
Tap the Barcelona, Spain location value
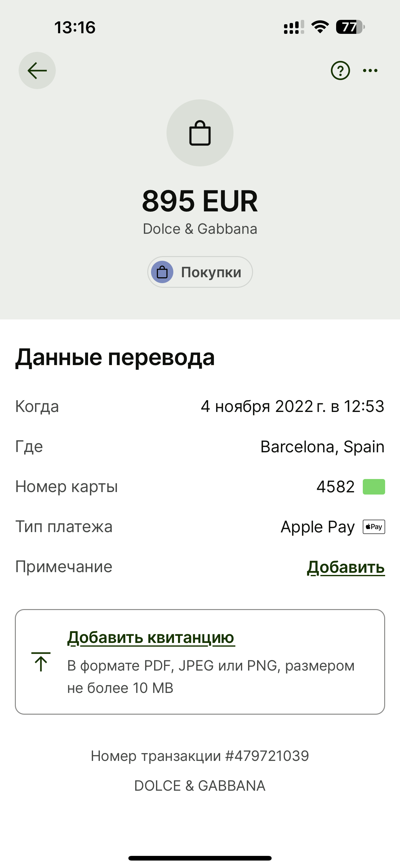pos(322,447)
